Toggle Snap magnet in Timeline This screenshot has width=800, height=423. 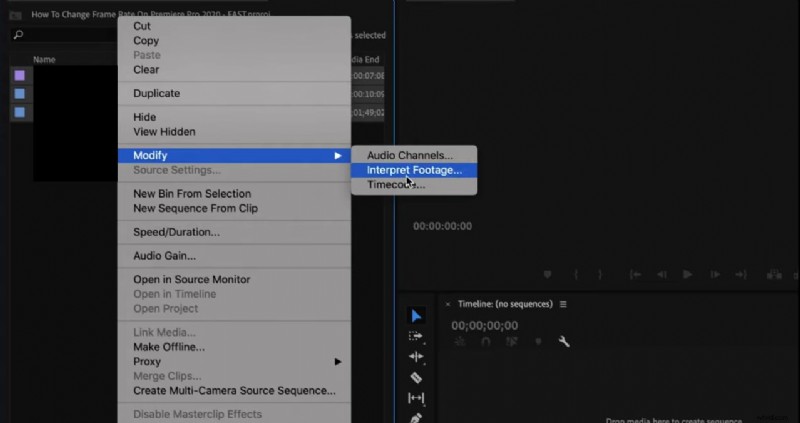486,342
